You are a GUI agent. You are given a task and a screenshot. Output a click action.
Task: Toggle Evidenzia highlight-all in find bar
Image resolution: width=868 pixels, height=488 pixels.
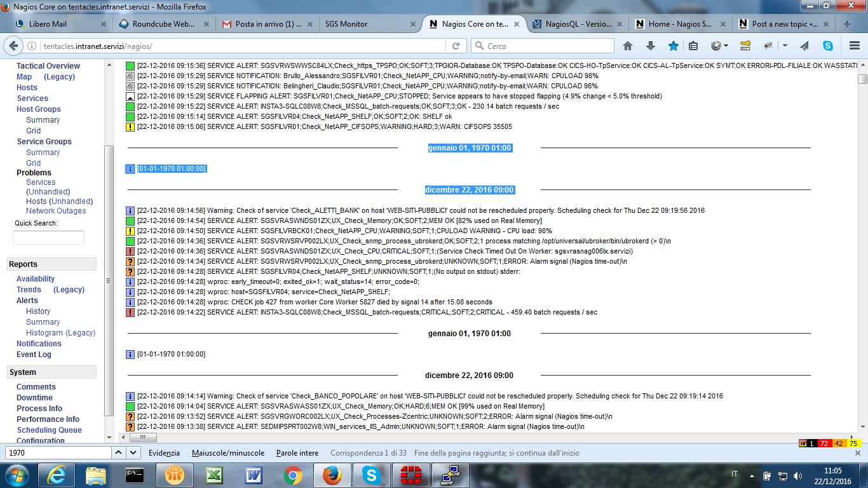point(164,453)
